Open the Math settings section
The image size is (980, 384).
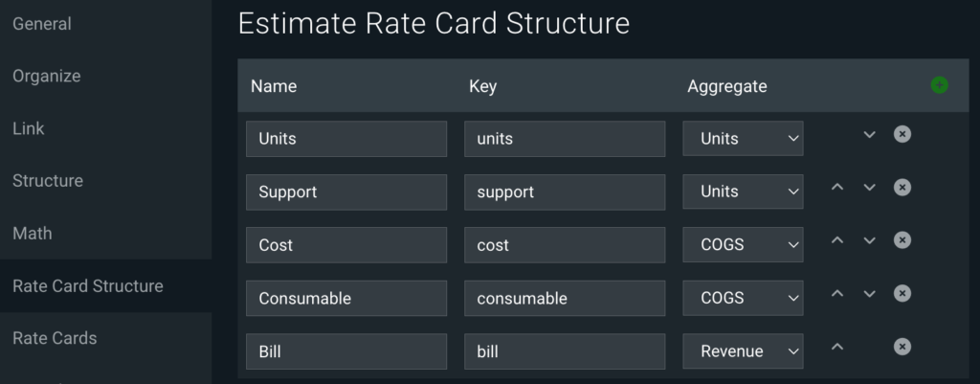(32, 234)
